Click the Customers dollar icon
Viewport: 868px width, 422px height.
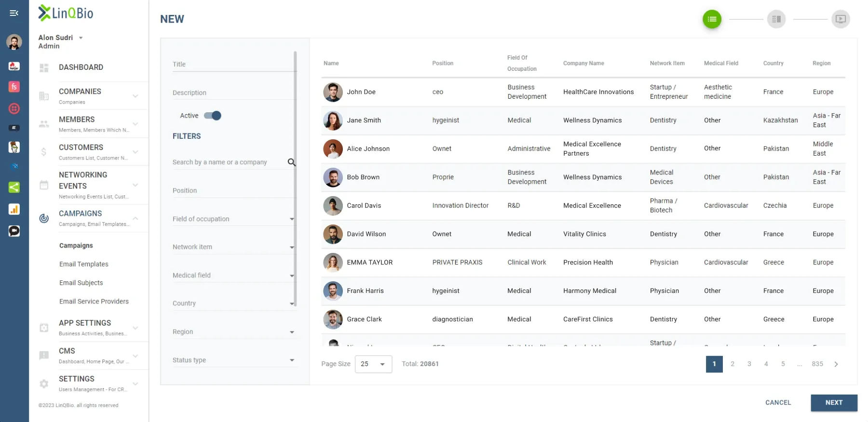click(x=44, y=152)
